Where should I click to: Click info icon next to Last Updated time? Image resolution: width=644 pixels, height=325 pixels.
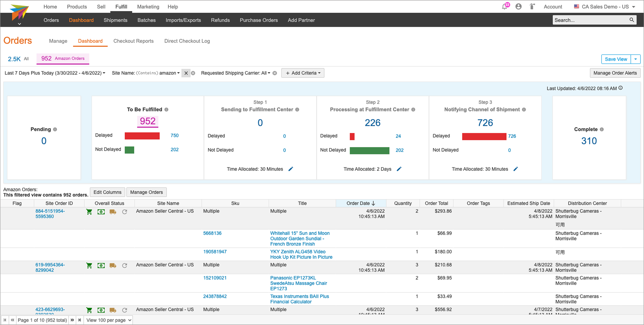coord(621,88)
